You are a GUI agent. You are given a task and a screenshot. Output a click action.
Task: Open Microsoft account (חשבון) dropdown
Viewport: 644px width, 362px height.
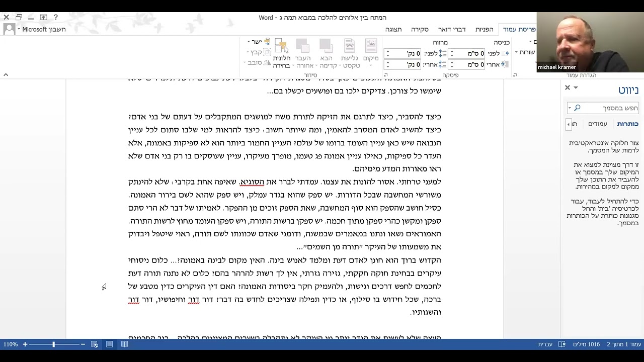coord(42,29)
